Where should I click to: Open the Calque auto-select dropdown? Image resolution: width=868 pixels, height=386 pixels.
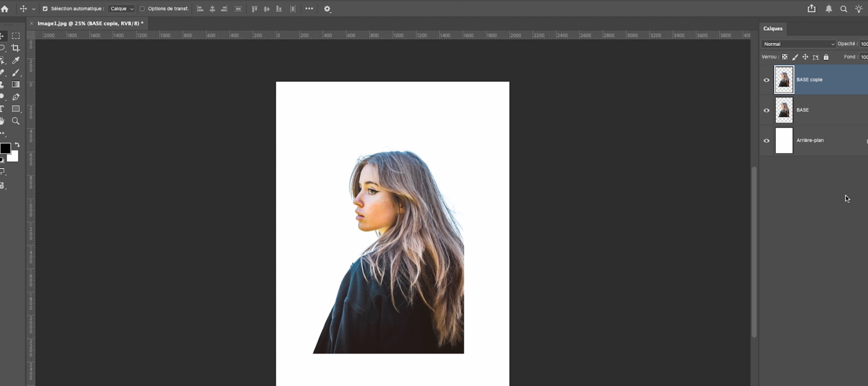click(122, 9)
